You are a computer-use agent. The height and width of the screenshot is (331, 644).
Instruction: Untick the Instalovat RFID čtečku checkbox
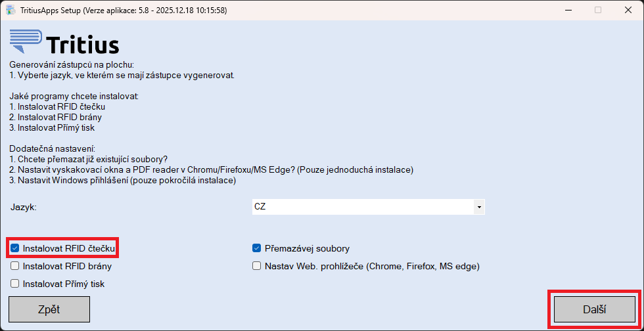pyautogui.click(x=15, y=249)
